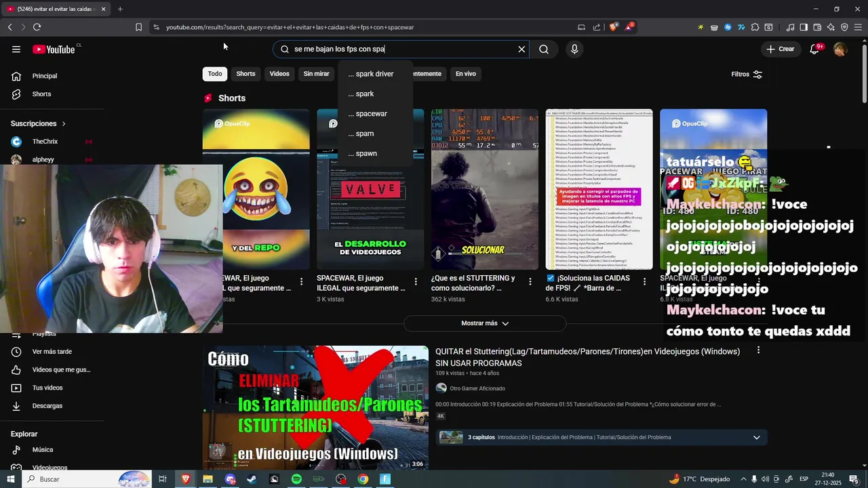The height and width of the screenshot is (488, 868).
Task: Bookmark this page in the browser toolbar
Action: tap(138, 27)
